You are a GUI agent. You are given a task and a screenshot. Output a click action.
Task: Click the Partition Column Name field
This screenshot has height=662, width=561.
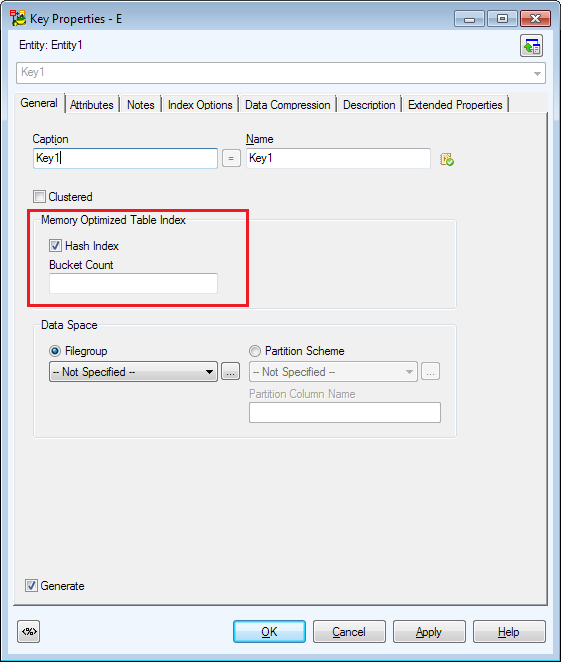tap(345, 412)
